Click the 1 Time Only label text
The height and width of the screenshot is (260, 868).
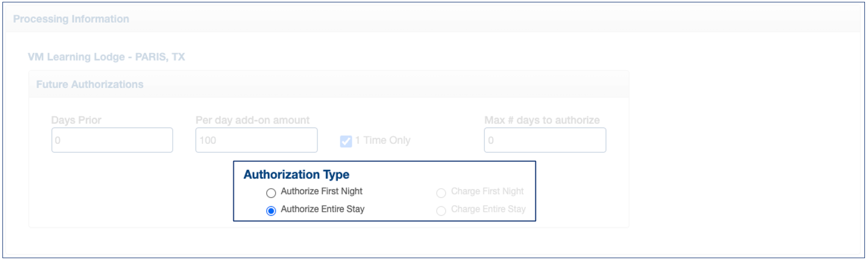point(382,140)
